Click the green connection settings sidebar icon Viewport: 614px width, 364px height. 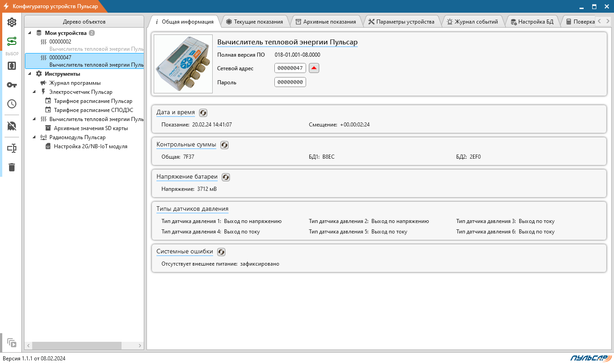[x=12, y=42]
